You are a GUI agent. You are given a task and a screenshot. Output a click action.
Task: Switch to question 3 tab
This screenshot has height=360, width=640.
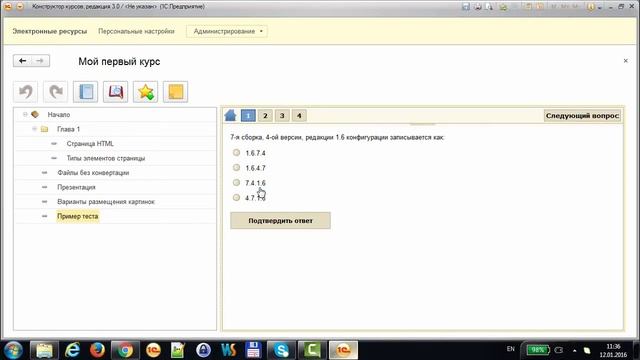coord(282,116)
